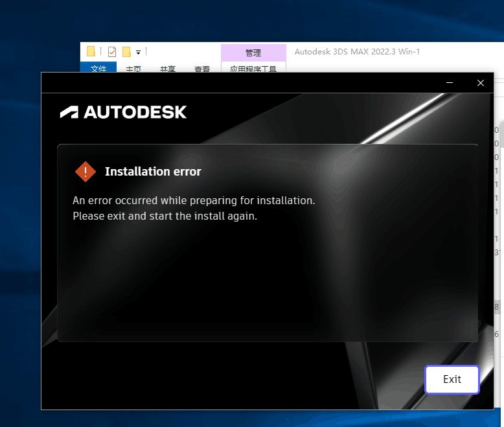The width and height of the screenshot is (504, 427).
Task: Switch to the 主页 tab in File Explorer
Action: [133, 69]
